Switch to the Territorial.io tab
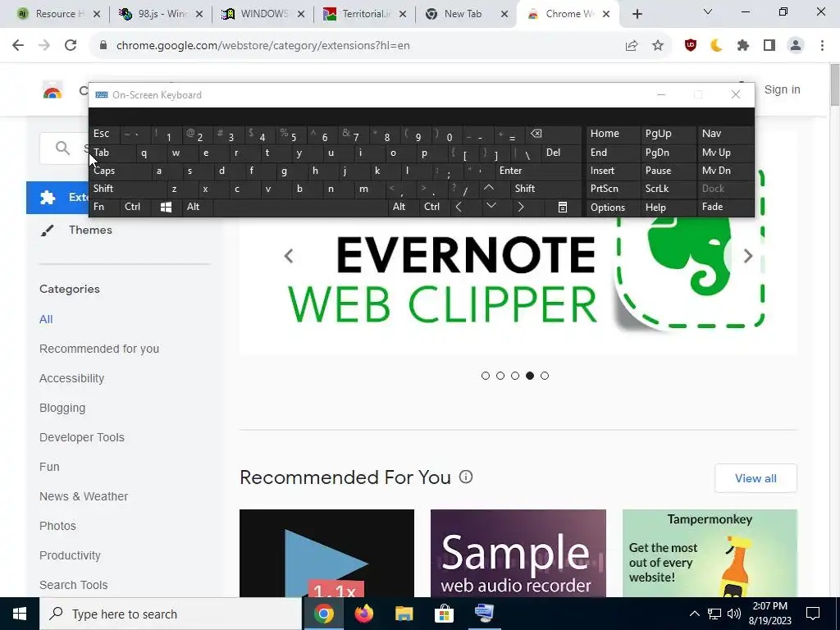The height and width of the screenshot is (630, 840). (x=364, y=14)
